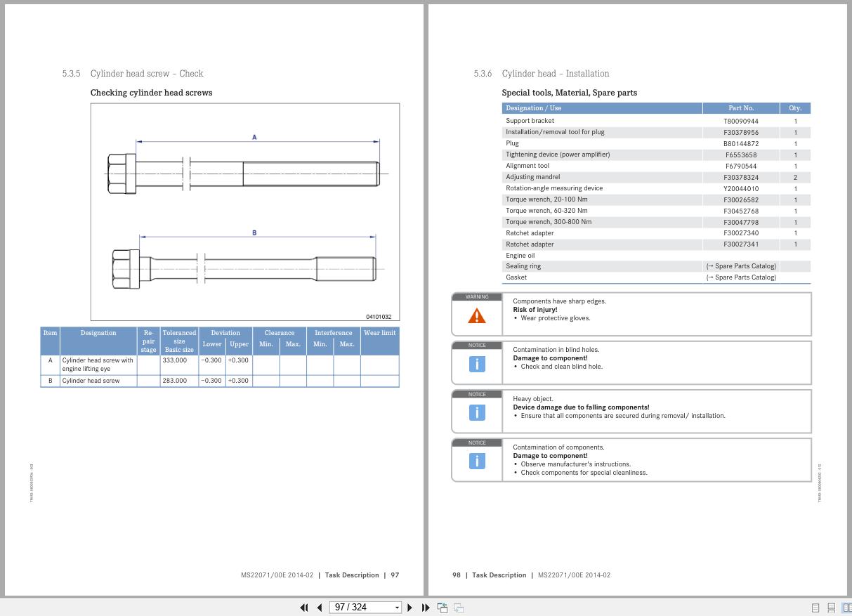Click the Part No. column header
This screenshot has height=616, width=852.
point(741,108)
